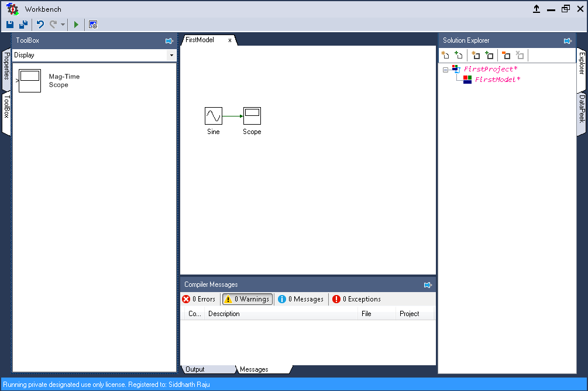This screenshot has height=391, width=588.
Task: Undo the last action
Action: tap(40, 25)
